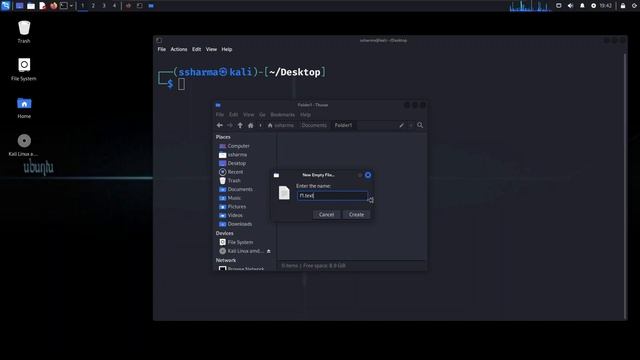Viewport: 640px width, 360px height.
Task: Switch to workspace 3
Action: point(104,6)
